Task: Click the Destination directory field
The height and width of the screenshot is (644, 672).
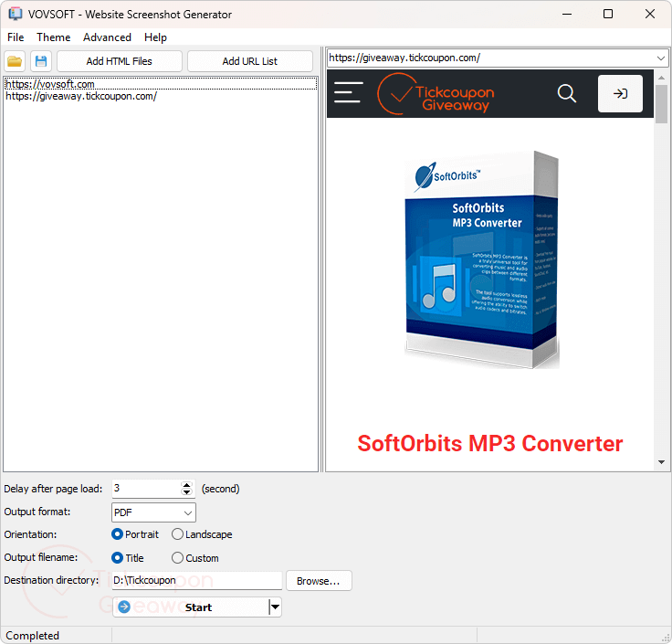Action: pos(196,581)
